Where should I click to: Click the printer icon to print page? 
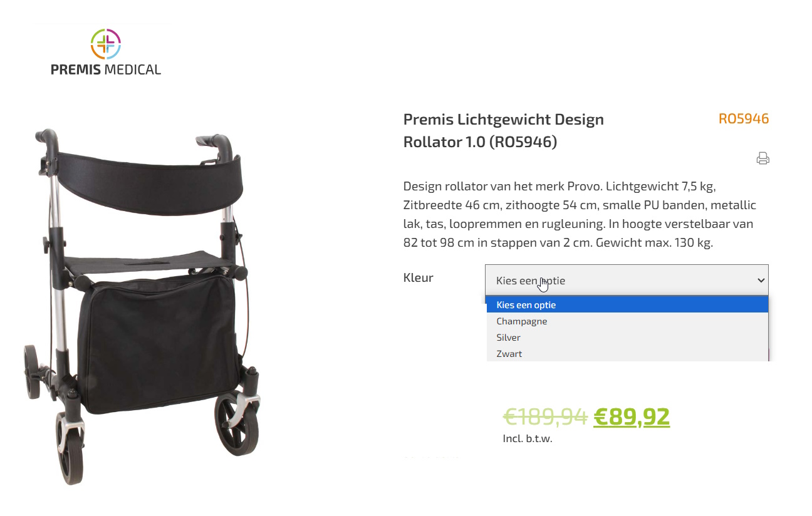(x=763, y=158)
